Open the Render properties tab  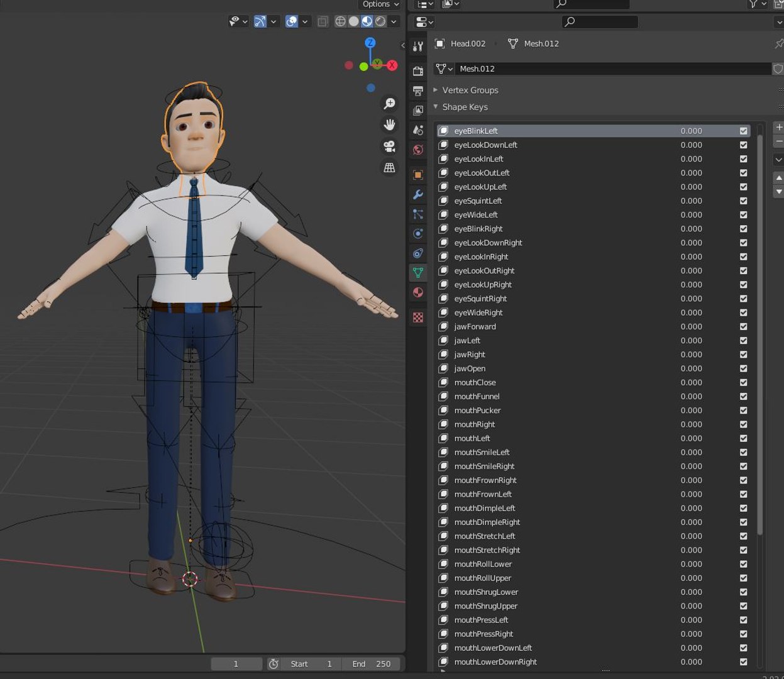click(418, 71)
